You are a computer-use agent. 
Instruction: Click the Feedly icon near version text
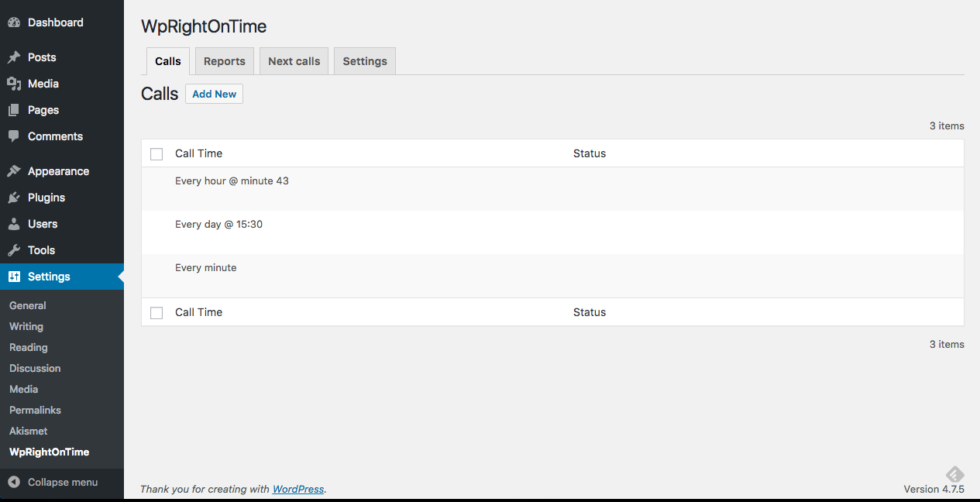pyautogui.click(x=954, y=475)
